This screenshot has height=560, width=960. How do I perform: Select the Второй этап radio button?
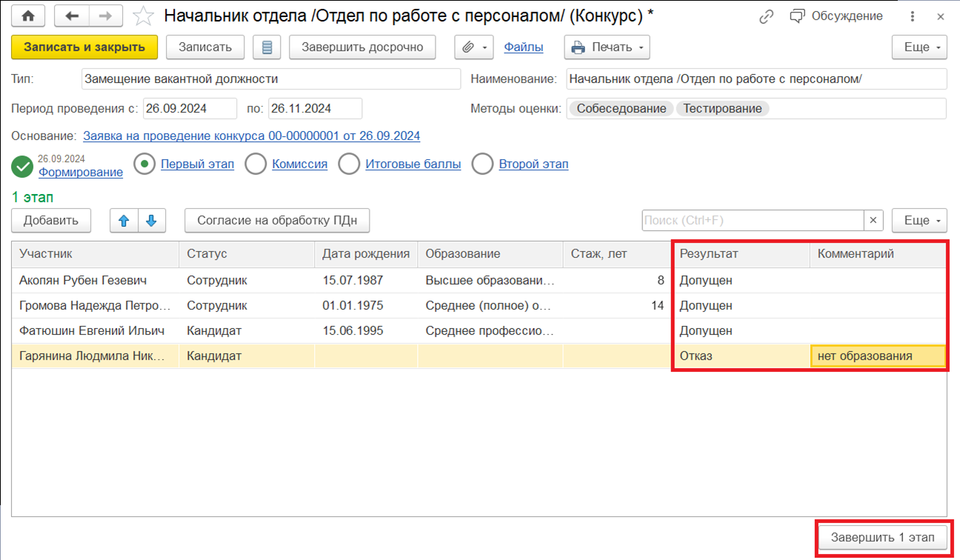coord(482,164)
